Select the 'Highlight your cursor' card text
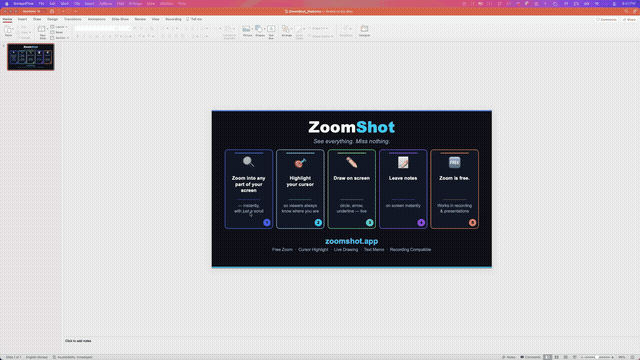 click(x=300, y=181)
